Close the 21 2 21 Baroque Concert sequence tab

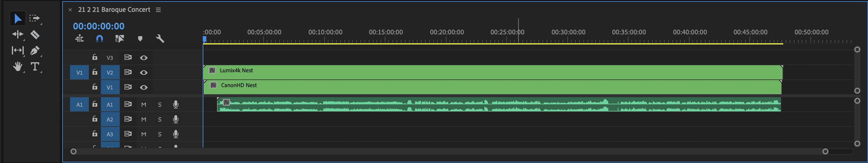tap(70, 10)
